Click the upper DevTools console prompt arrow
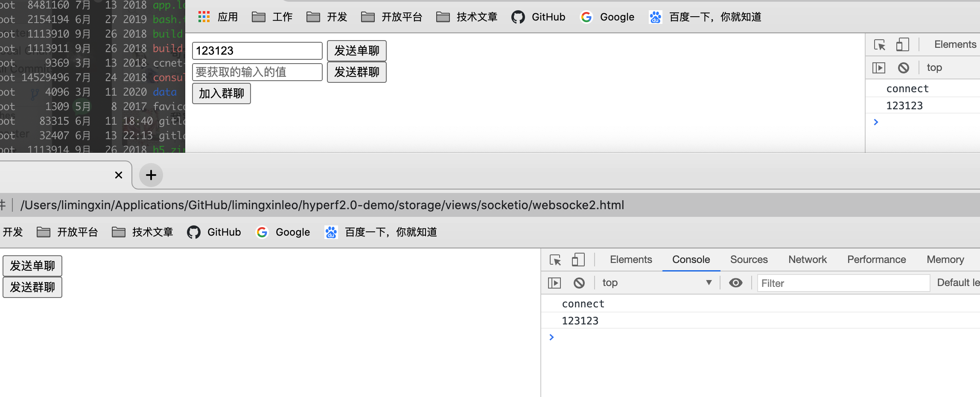The width and height of the screenshot is (980, 397). (x=876, y=122)
